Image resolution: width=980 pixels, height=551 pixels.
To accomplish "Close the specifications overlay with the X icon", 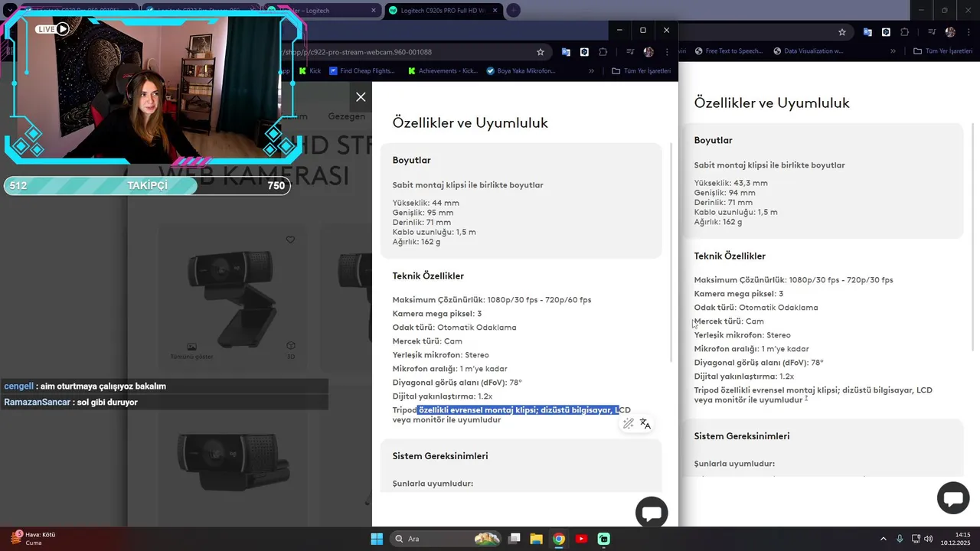I will (x=361, y=97).
